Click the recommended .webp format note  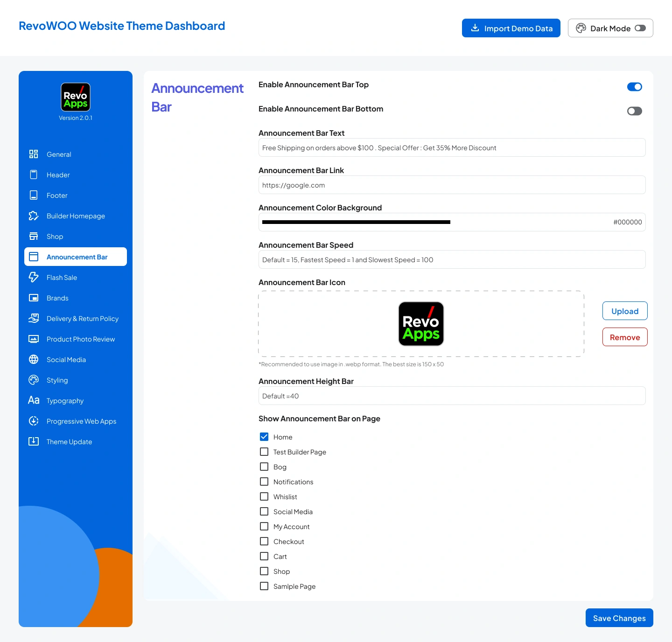[351, 364]
